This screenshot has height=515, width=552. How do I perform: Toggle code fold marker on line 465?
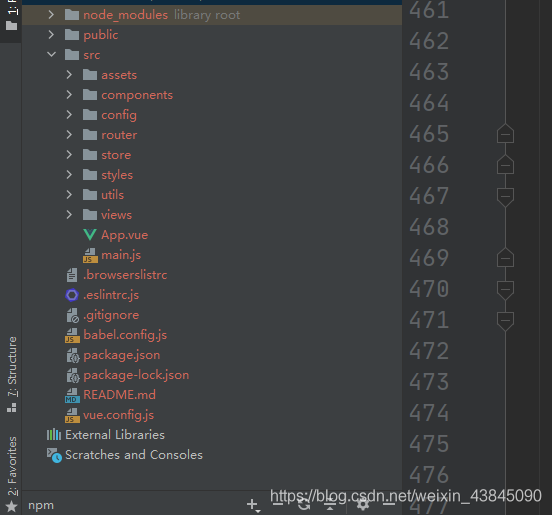pyautogui.click(x=505, y=134)
